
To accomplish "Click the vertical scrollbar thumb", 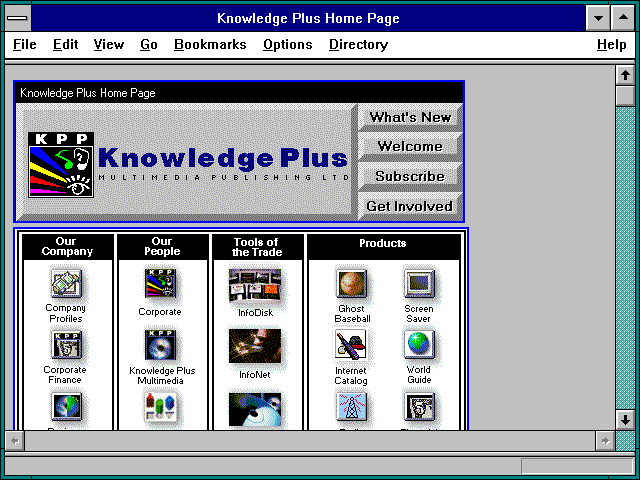I will (625, 96).
